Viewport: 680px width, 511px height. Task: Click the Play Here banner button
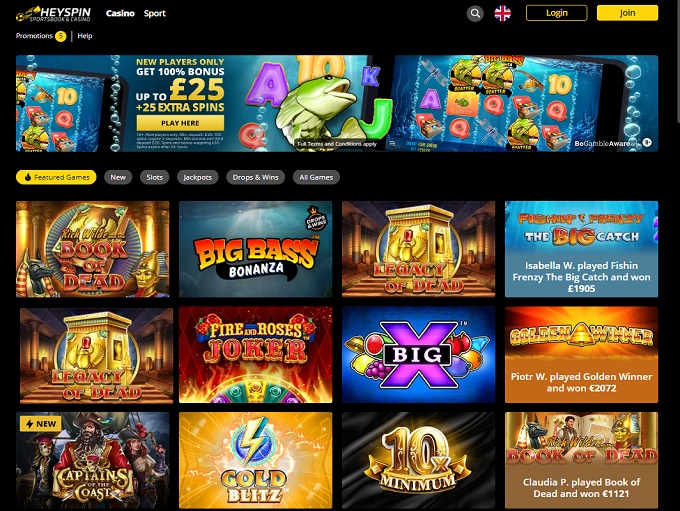click(x=180, y=123)
